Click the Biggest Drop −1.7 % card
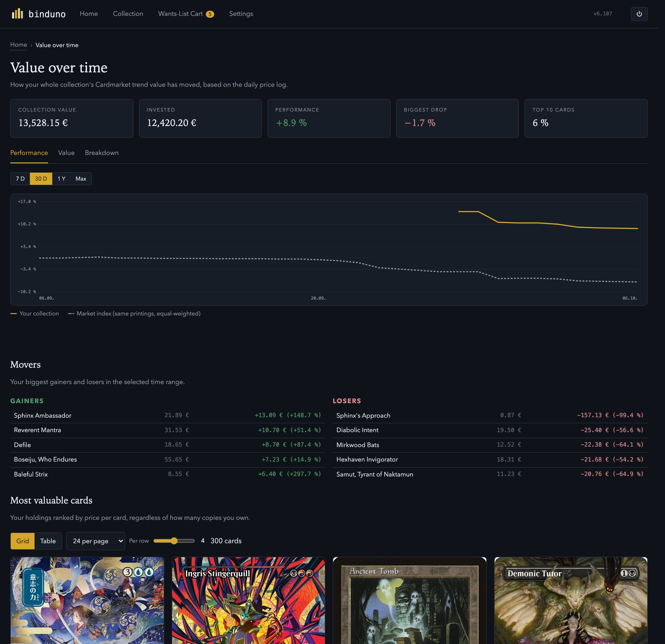This screenshot has width=665, height=644. click(x=457, y=118)
